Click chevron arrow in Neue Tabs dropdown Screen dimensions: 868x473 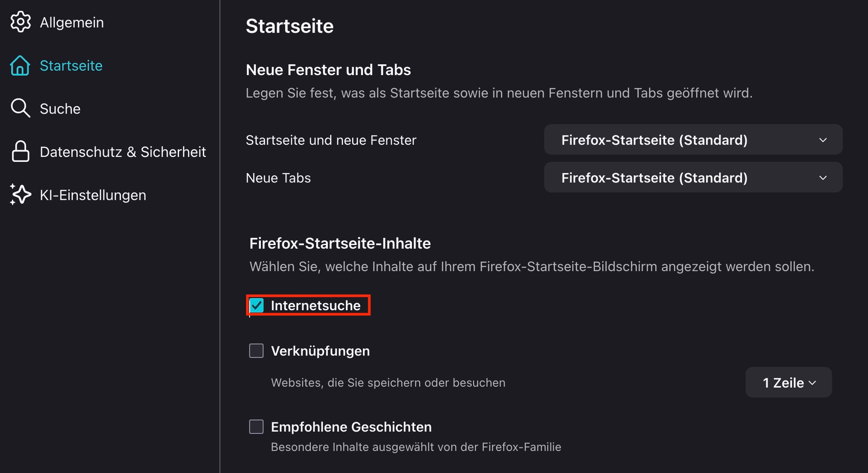(x=823, y=178)
